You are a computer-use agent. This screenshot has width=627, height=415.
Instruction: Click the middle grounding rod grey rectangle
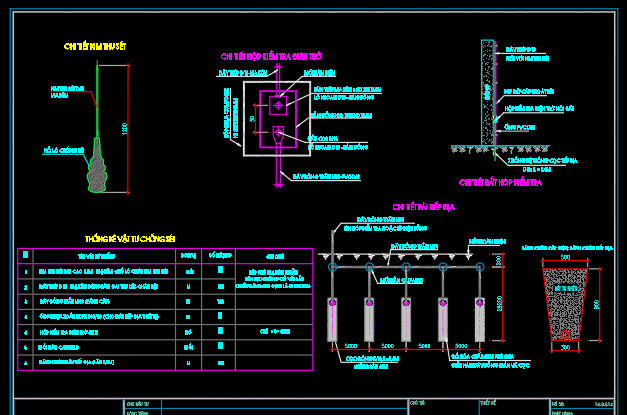click(x=406, y=319)
